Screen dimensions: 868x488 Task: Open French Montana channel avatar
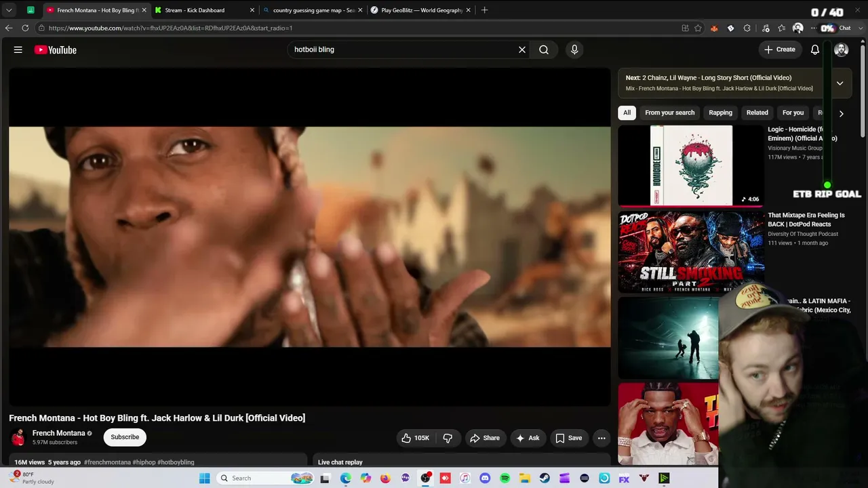point(18,437)
